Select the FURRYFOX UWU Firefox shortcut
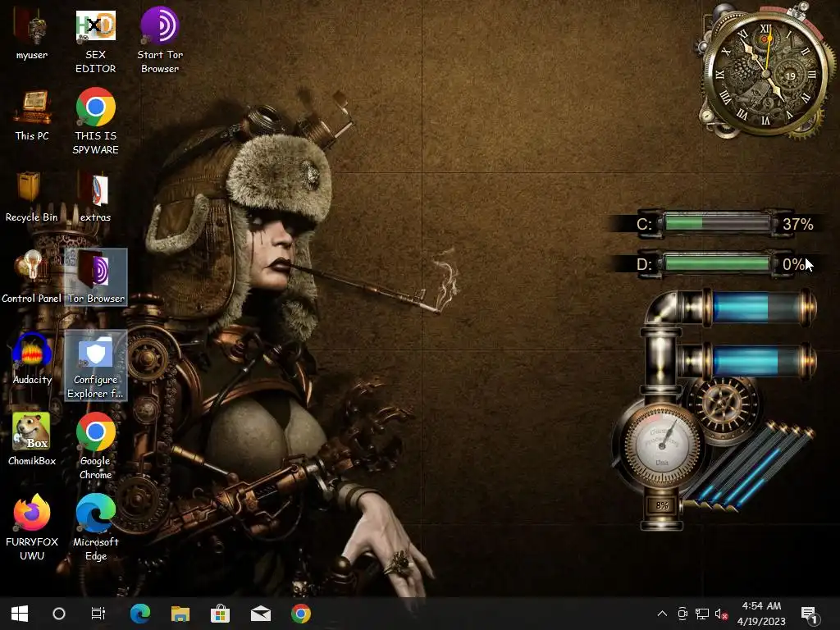 pyautogui.click(x=32, y=527)
